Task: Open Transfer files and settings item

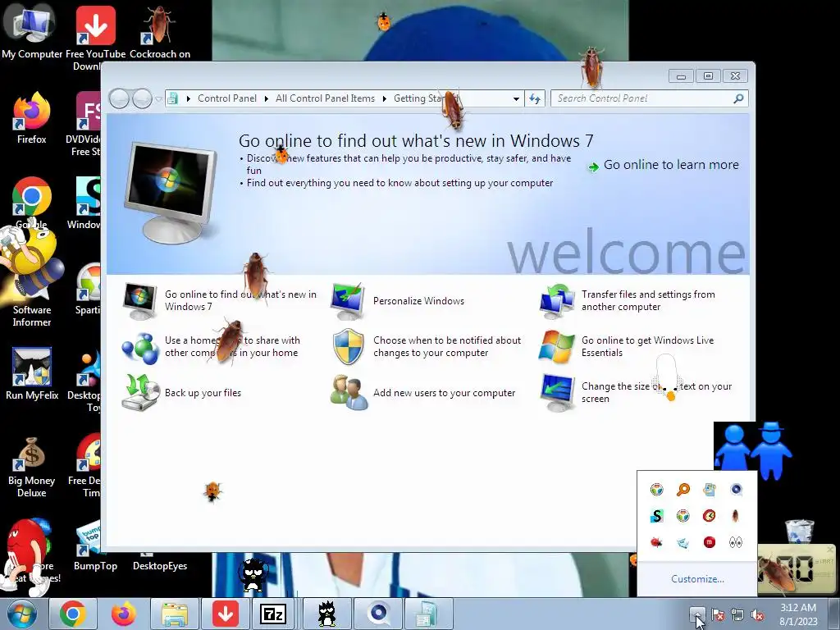Action: (x=627, y=300)
